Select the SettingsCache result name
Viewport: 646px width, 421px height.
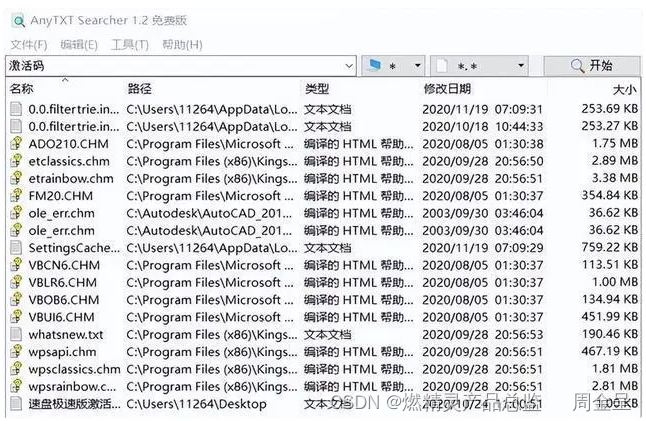coord(74,248)
